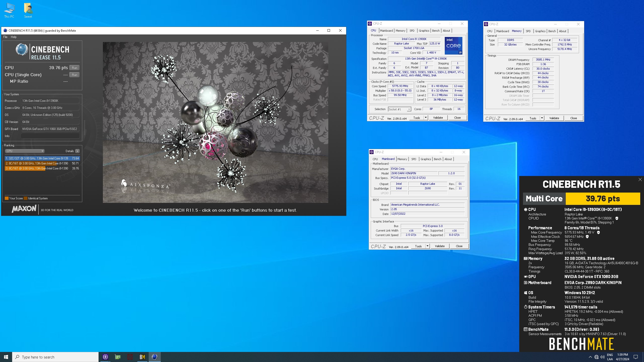
Task: Select ranking entry scoring 50.71
Action: [42, 163]
